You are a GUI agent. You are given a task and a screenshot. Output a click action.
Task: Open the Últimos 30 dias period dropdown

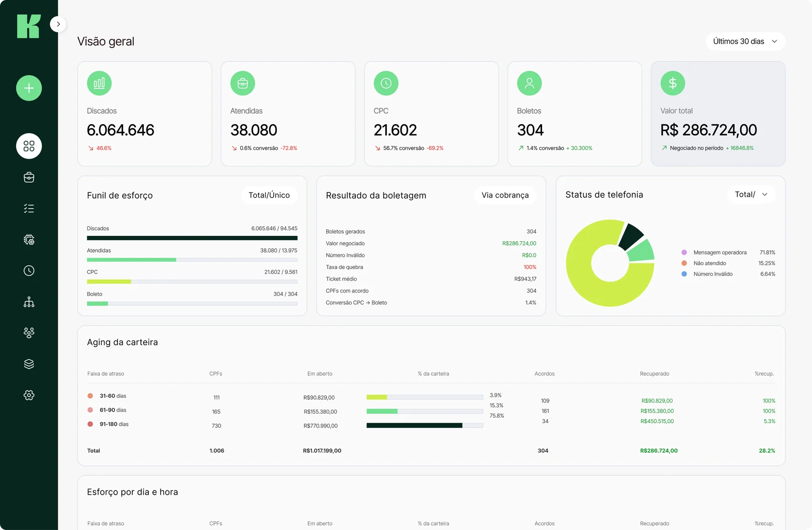click(x=745, y=42)
